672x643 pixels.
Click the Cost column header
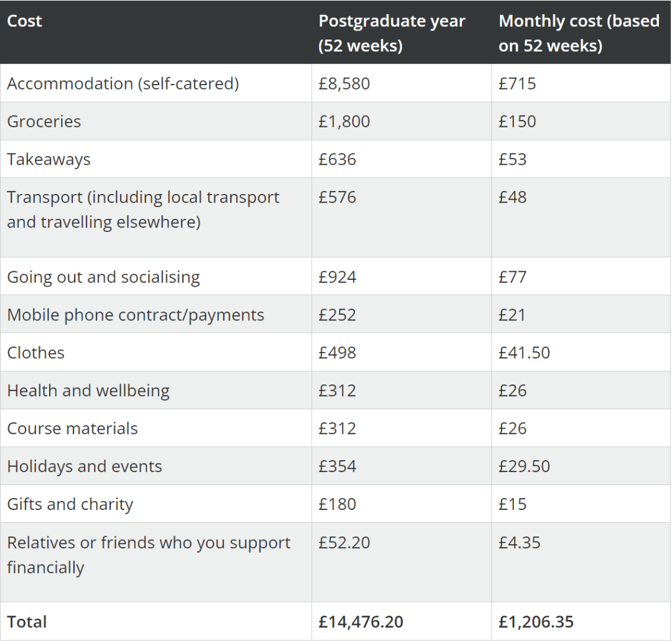pos(24,21)
